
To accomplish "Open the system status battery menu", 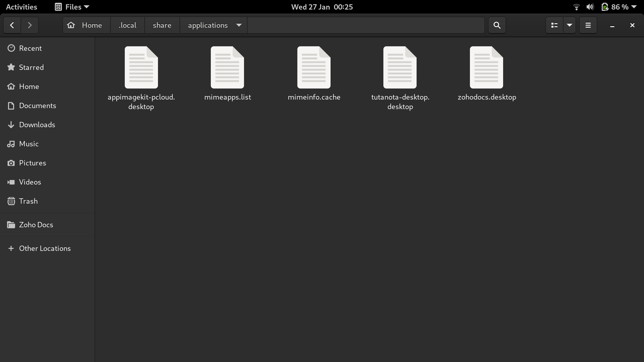I will click(x=619, y=7).
